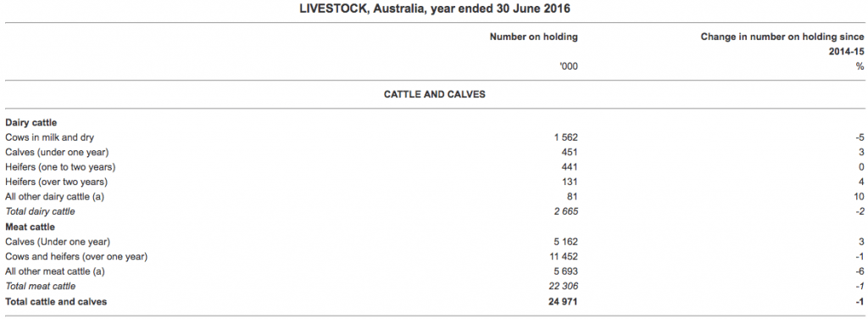Select the Heifers (over two years) label
The width and height of the screenshot is (868, 319).
(x=56, y=182)
